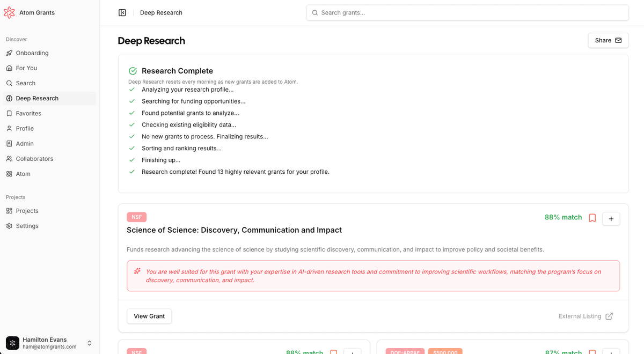Click the View Grant button

(x=149, y=316)
